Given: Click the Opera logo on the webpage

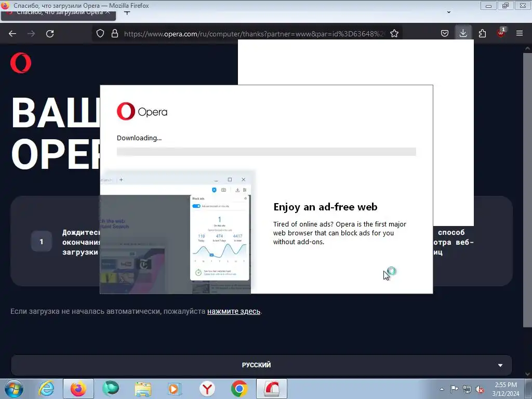Looking at the screenshot, I should click(x=21, y=63).
